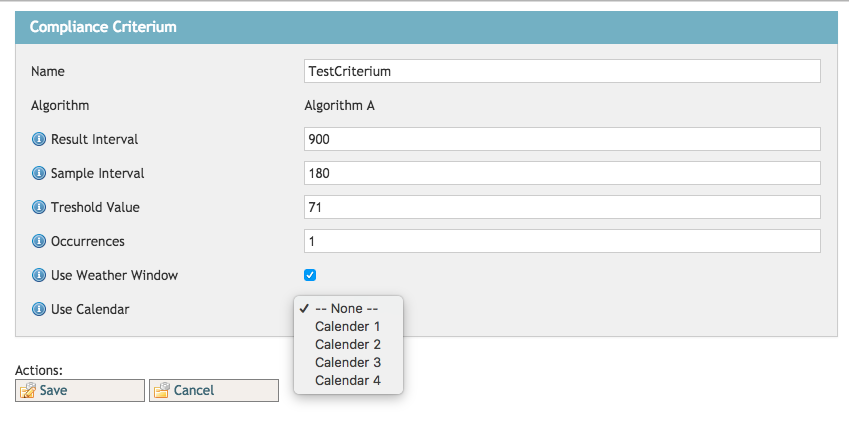
Task: Click the info icon beside Result Interval
Action: [x=39, y=139]
